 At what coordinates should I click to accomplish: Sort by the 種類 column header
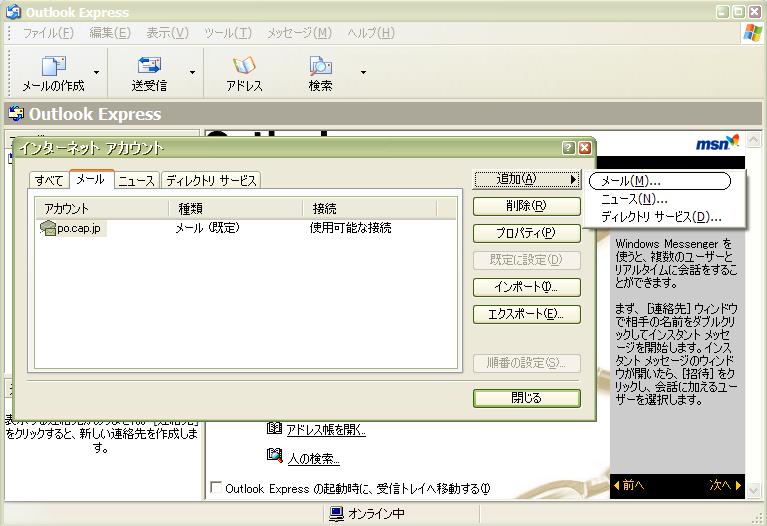click(235, 209)
